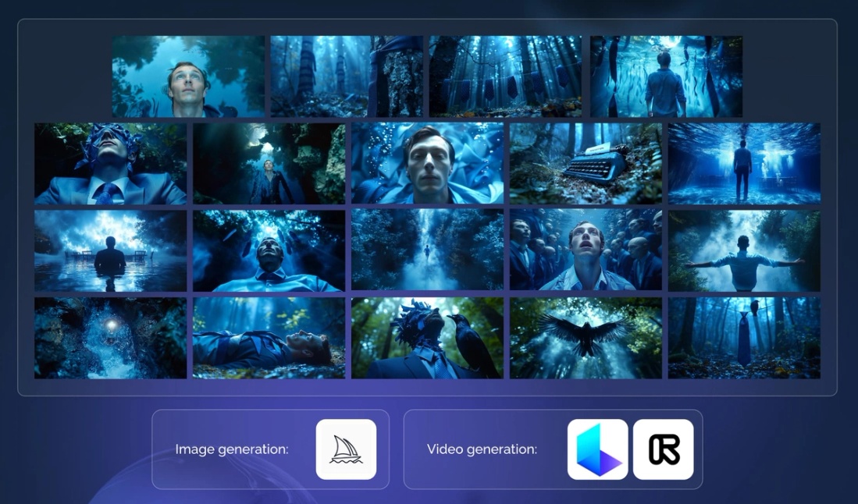This screenshot has width=858, height=504.
Task: Open the blue typewriter in forest thumbnail
Action: pyautogui.click(x=586, y=163)
